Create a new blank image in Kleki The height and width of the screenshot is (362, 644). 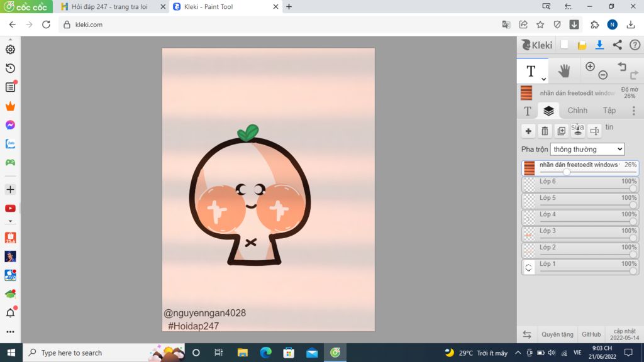click(564, 45)
